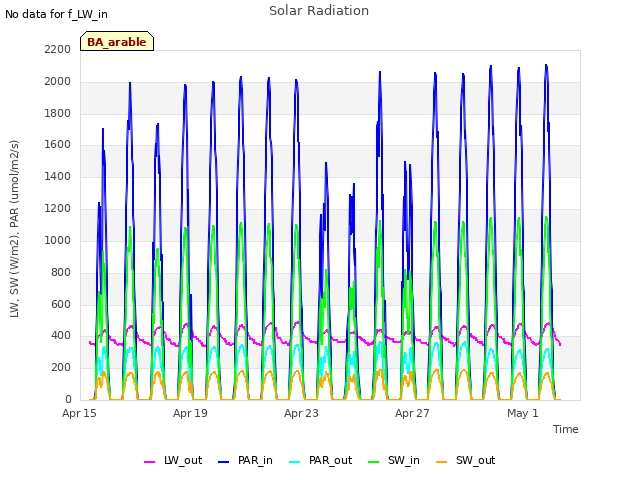This screenshot has height=480, width=640.
Task: Click the Apr 19 x-axis label
Action: [x=190, y=413]
